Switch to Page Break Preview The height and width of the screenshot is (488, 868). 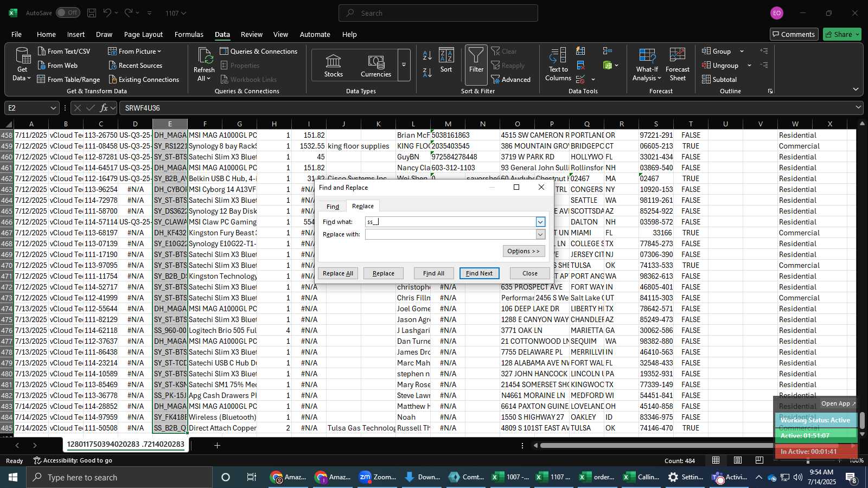(x=759, y=460)
